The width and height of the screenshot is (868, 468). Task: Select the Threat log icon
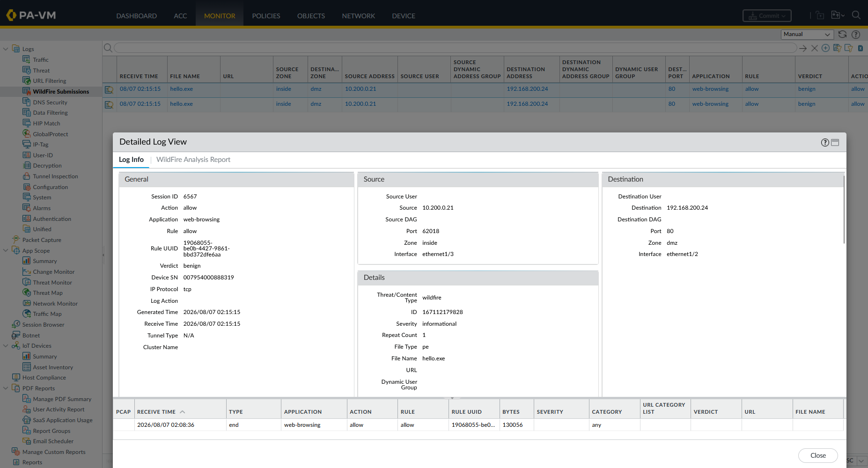[x=27, y=70]
